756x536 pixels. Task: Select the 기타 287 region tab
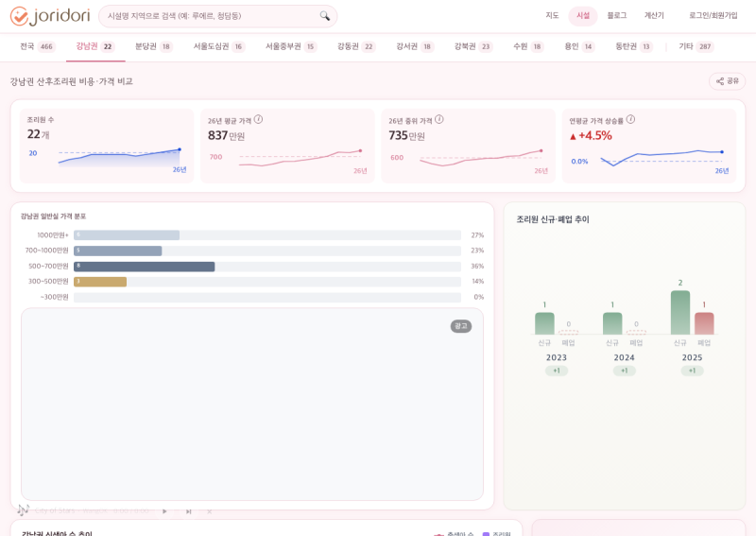point(696,46)
